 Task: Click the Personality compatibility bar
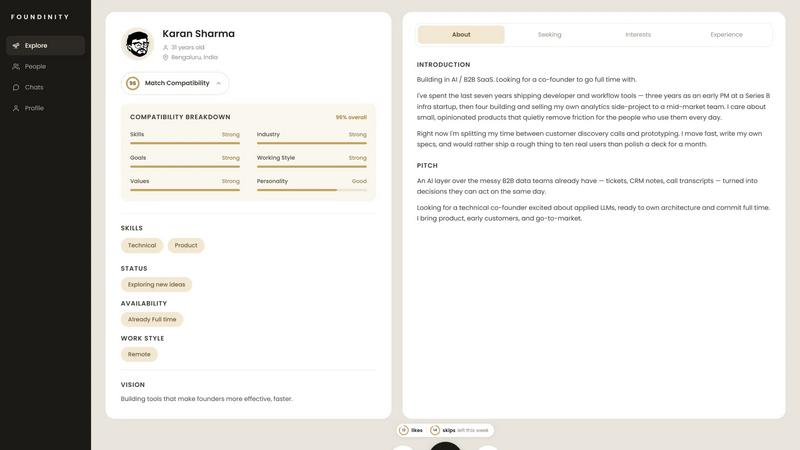312,190
